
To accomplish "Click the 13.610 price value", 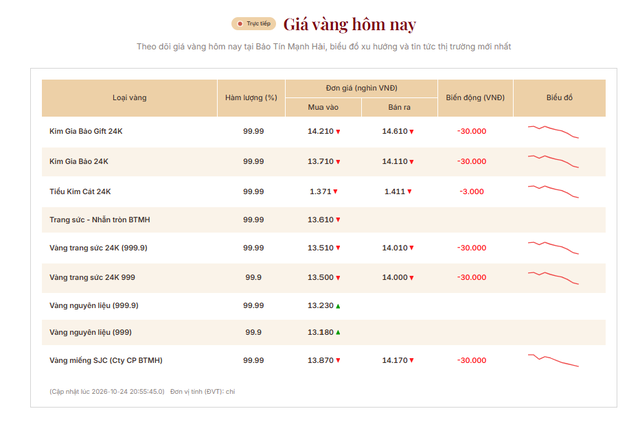I will pos(320,220).
